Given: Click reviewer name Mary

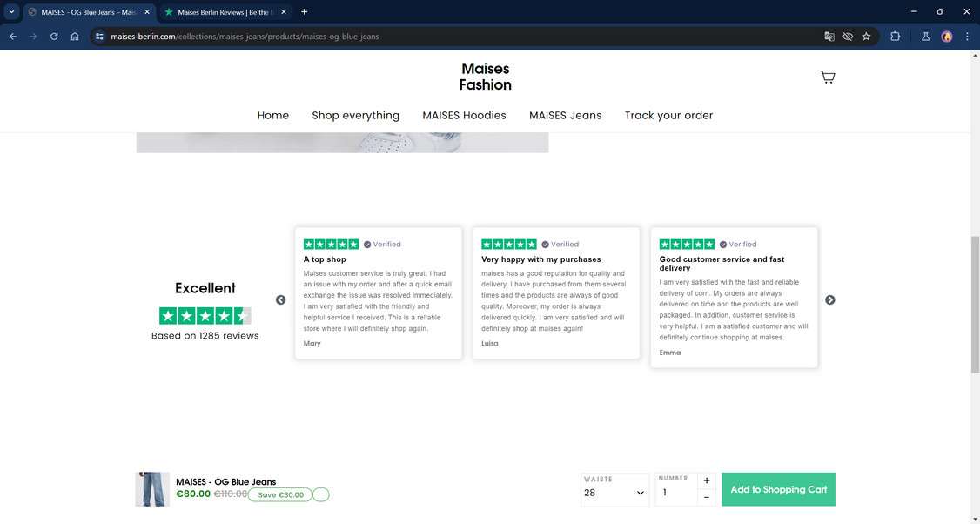Looking at the screenshot, I should point(312,343).
